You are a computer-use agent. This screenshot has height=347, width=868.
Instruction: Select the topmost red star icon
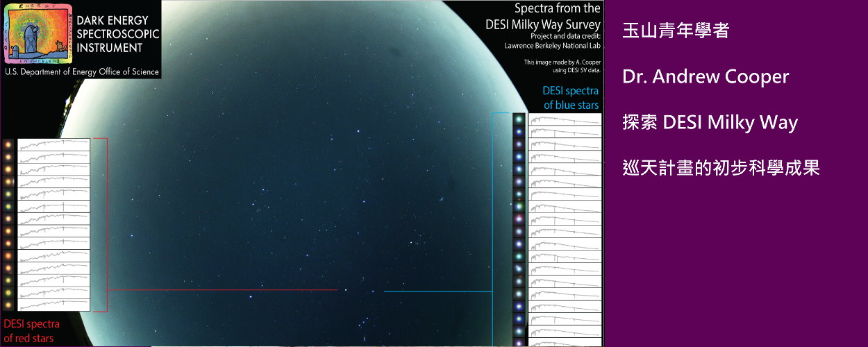(x=8, y=144)
